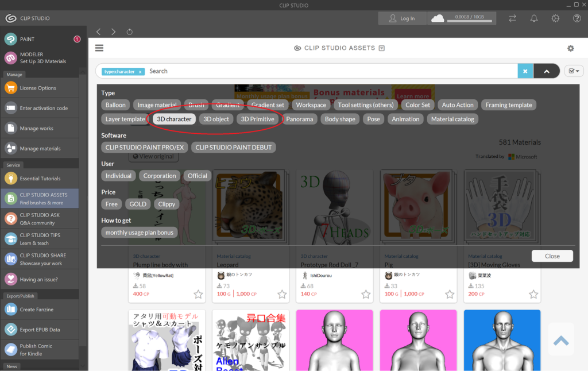Close the filter panel with Close button
This screenshot has width=588, height=371.
[552, 256]
